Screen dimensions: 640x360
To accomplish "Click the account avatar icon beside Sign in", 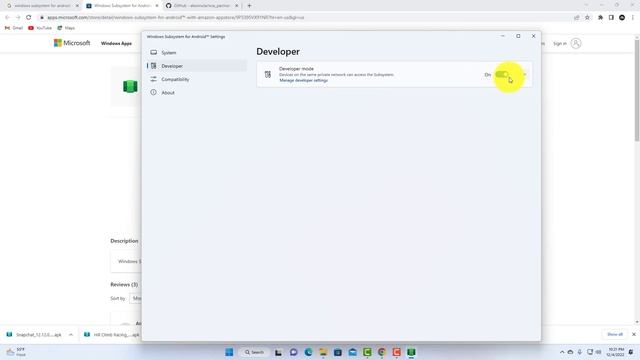I will point(576,43).
